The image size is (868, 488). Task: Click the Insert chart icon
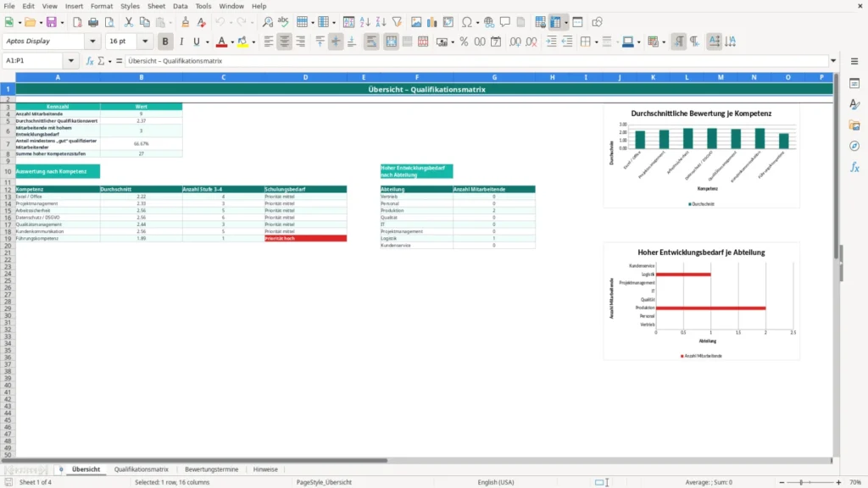(x=432, y=22)
